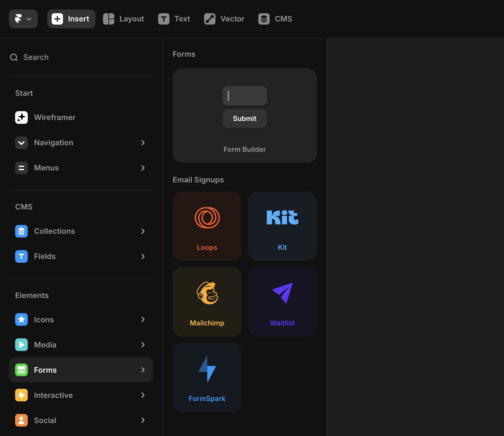Open Wireframer sparkle icon
This screenshot has height=436, width=504.
point(21,118)
